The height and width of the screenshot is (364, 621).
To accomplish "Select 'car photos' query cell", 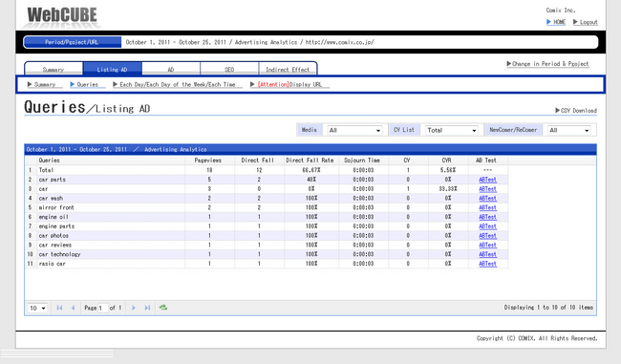I will [x=111, y=236].
